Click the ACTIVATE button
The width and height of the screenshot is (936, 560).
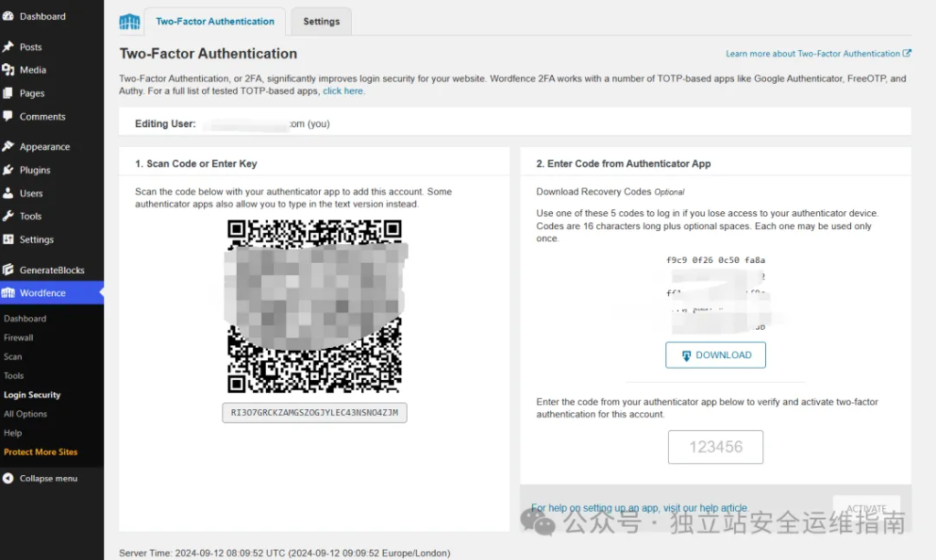(867, 509)
